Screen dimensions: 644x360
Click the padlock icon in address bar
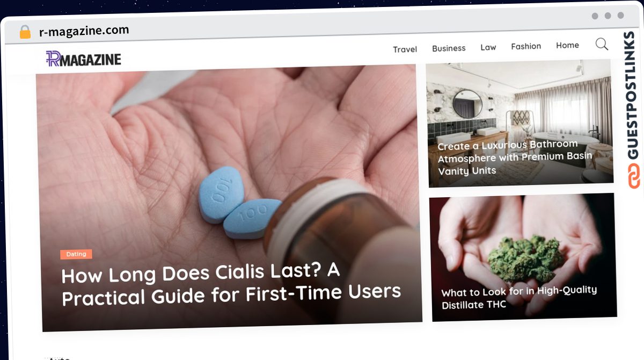(25, 32)
